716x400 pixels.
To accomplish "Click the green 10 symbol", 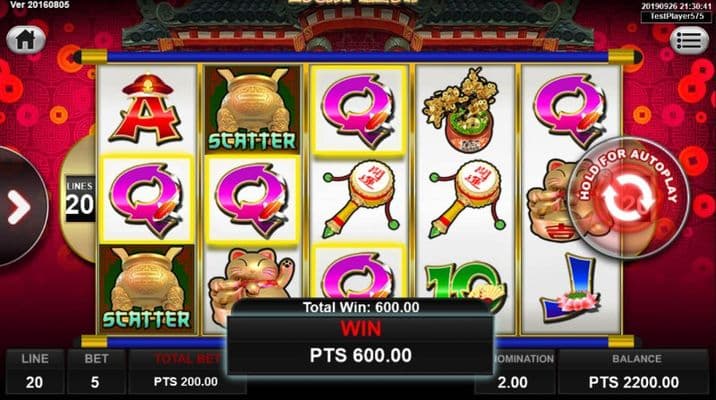I will click(465, 285).
